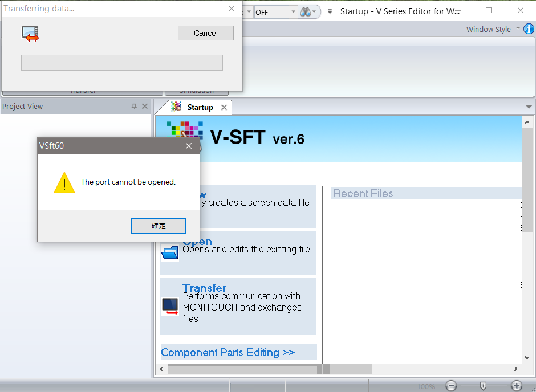Confirm the port error with 確定
Screen dimensions: 536x392
[158, 226]
